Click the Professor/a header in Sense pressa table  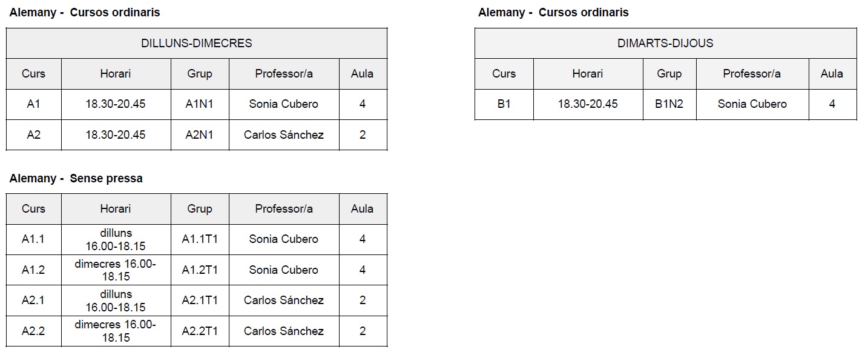pos(284,209)
